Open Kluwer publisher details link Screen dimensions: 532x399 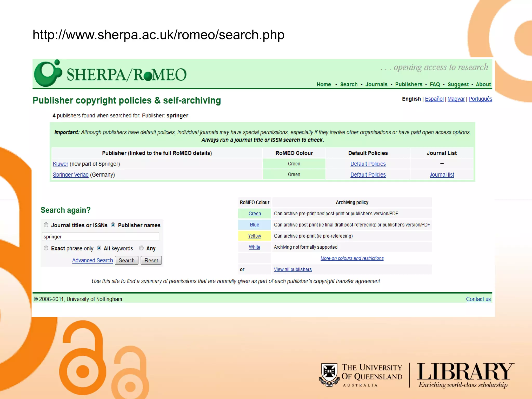(x=61, y=164)
